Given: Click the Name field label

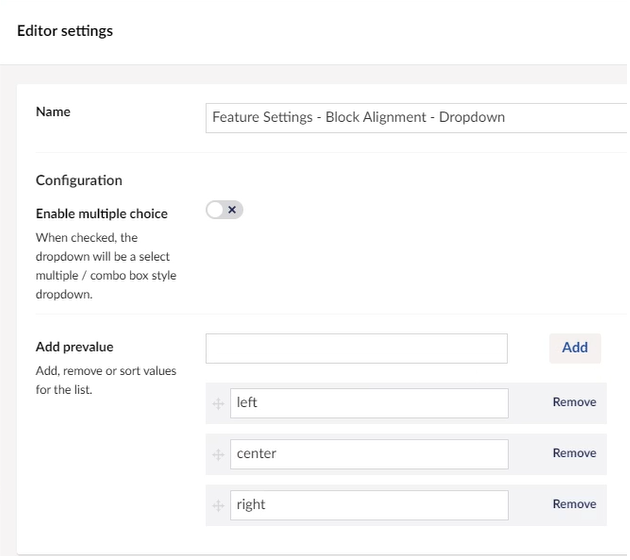Looking at the screenshot, I should point(53,112).
